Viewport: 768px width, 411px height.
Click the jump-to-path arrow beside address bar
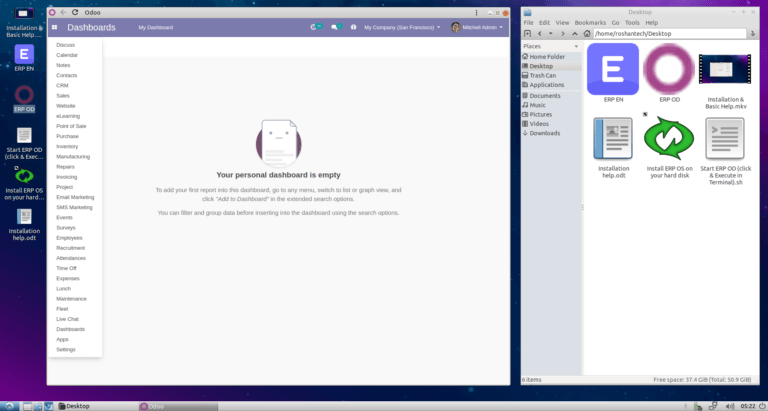753,34
